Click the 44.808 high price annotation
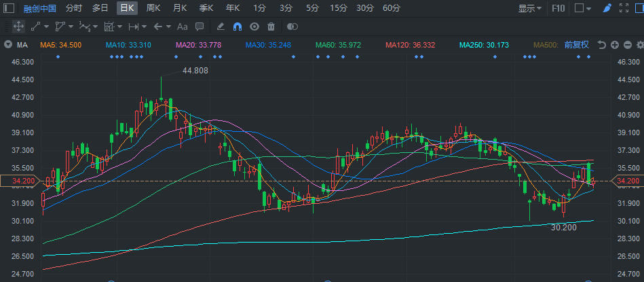The image size is (644, 282). (x=195, y=71)
